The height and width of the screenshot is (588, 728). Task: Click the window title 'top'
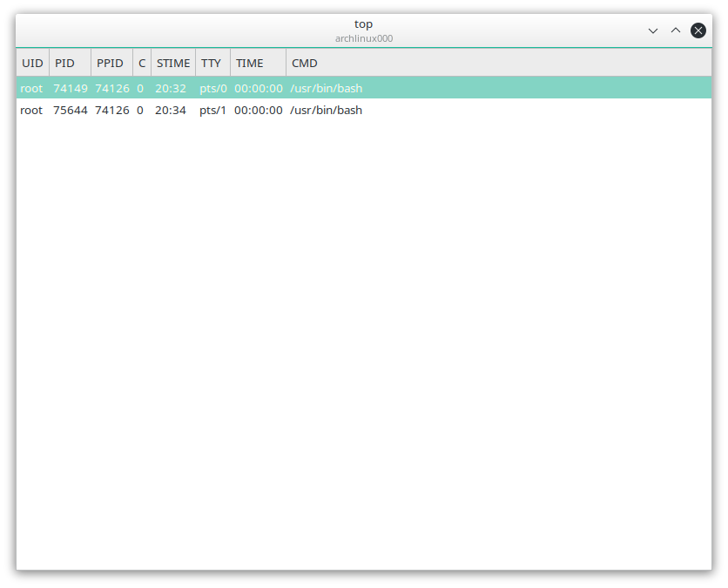tap(363, 24)
